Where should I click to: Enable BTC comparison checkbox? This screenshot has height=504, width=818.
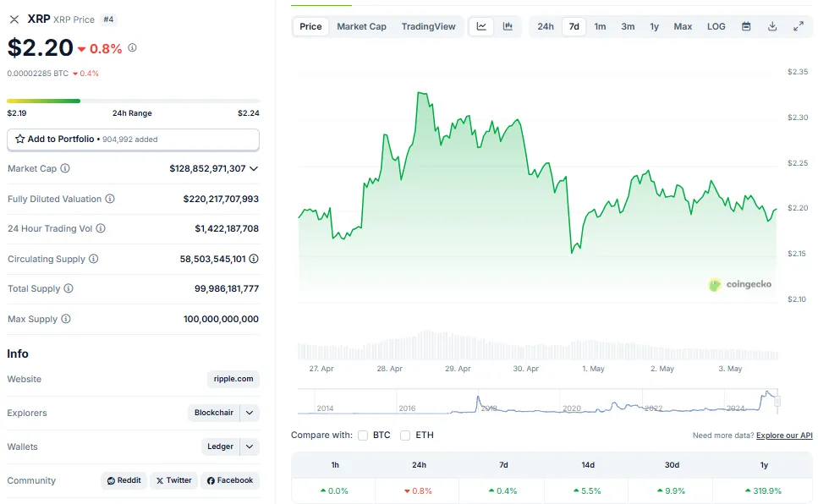pos(363,436)
